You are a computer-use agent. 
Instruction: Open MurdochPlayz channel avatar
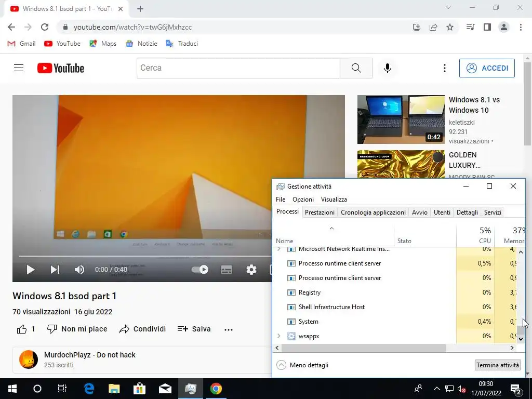[x=29, y=360]
